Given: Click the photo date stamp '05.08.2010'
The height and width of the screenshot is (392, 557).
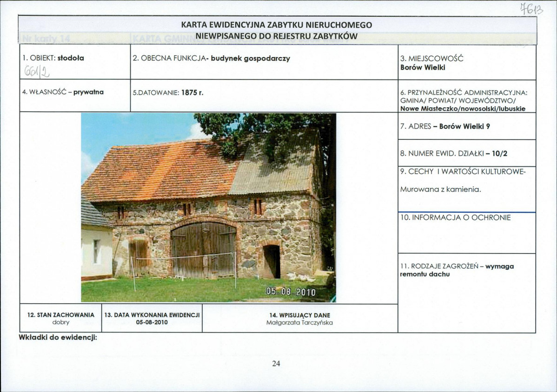Looking at the screenshot, I should pos(291,292).
